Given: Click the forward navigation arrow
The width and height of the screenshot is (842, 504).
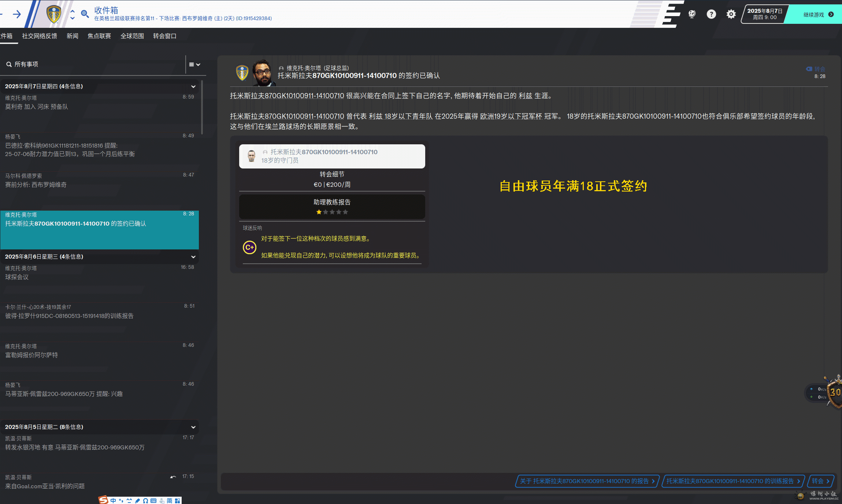Looking at the screenshot, I should [x=17, y=14].
